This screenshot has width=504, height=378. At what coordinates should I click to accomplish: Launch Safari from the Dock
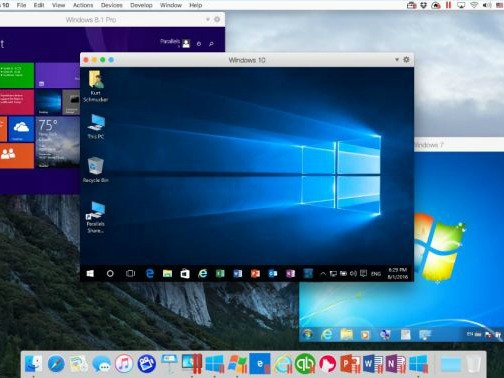point(56,364)
